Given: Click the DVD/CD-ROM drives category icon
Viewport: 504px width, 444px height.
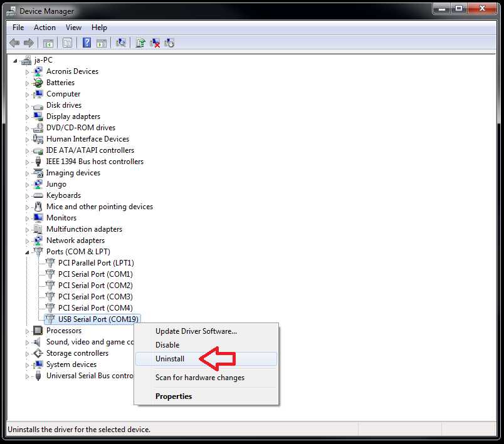Looking at the screenshot, I should (38, 128).
